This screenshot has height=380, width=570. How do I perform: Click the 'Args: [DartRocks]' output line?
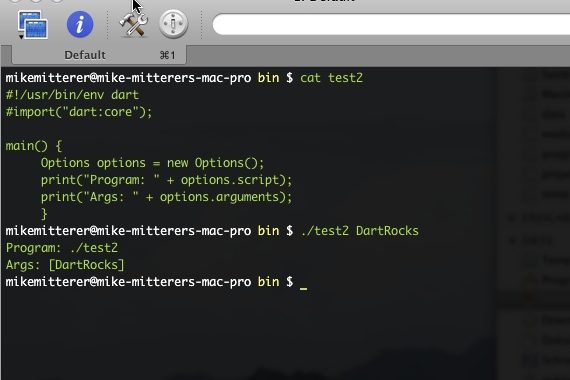(65, 265)
